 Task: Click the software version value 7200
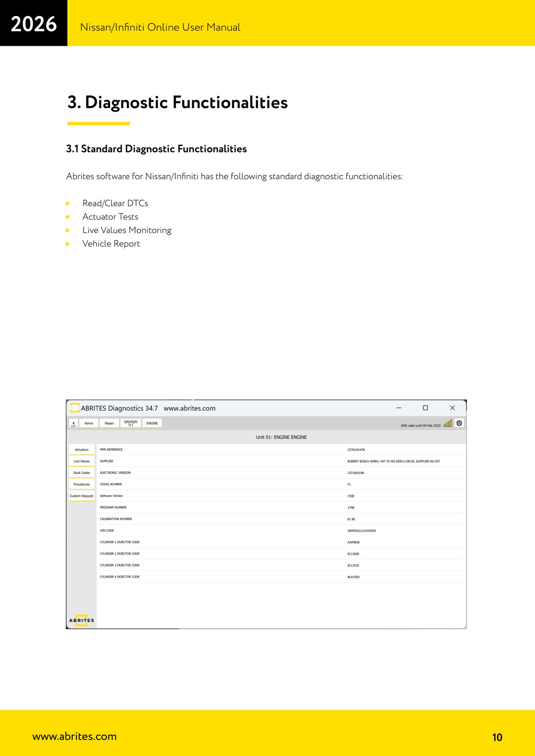point(351,496)
